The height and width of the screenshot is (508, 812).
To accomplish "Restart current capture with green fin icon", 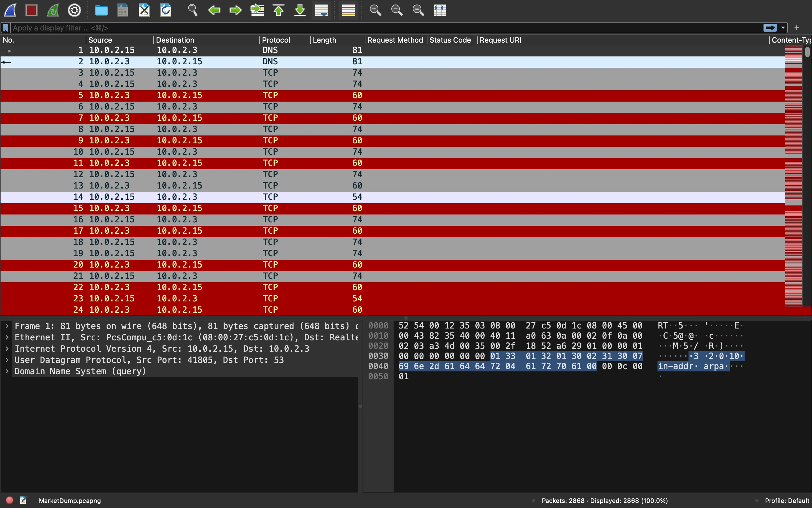I will [53, 10].
